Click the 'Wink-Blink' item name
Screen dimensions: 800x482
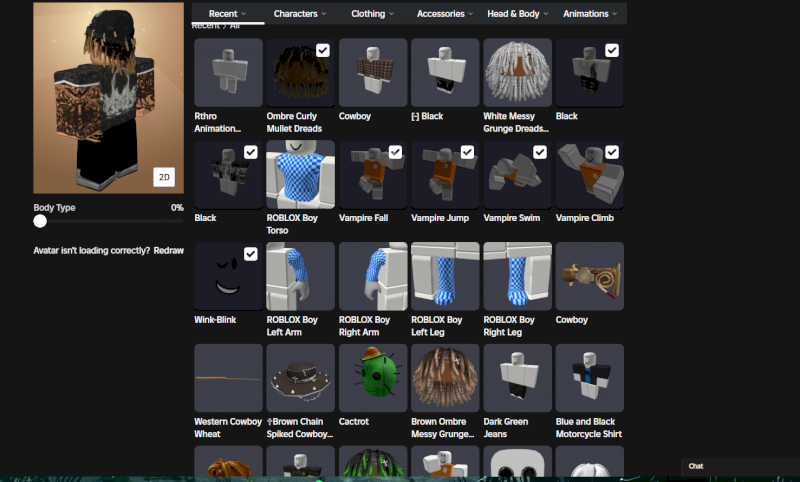tap(215, 320)
